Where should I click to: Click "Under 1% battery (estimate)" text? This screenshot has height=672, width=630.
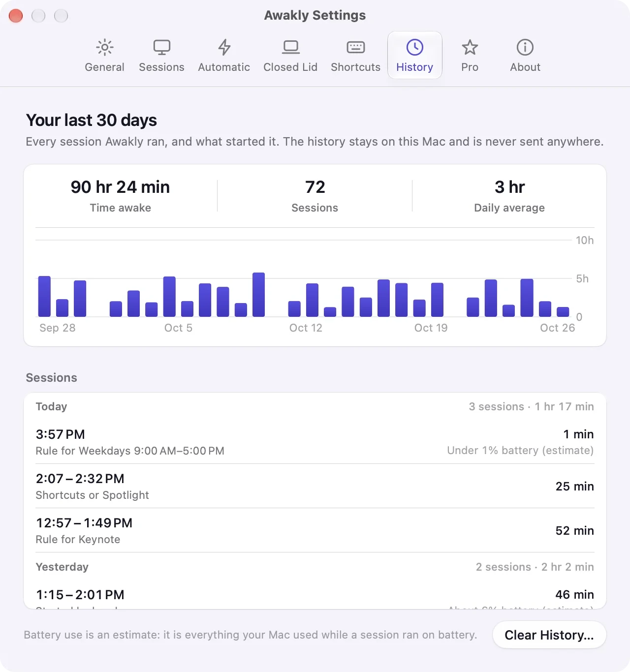(520, 451)
